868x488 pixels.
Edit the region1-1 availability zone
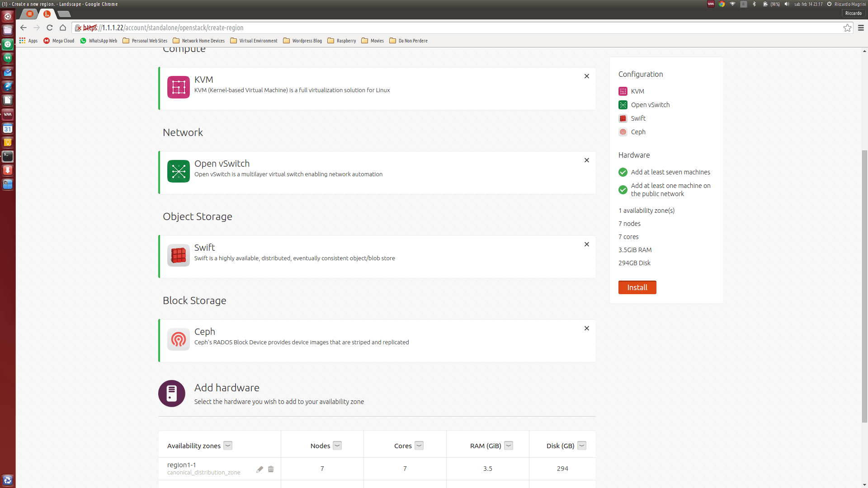pyautogui.click(x=259, y=469)
